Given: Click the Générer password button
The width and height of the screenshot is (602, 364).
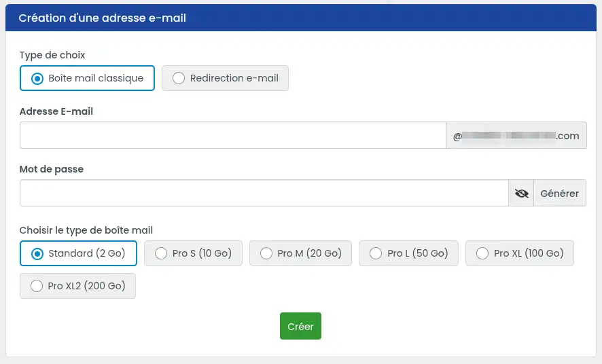Looking at the screenshot, I should [x=560, y=194].
